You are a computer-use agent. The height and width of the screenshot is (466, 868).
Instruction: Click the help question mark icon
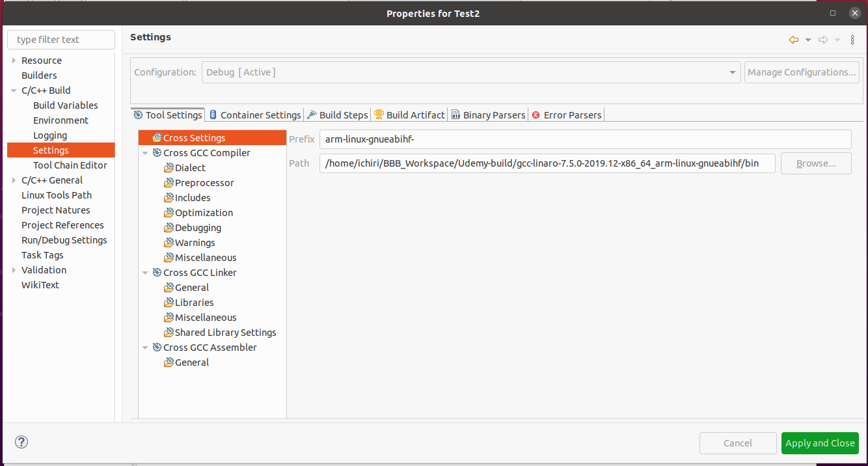click(21, 442)
